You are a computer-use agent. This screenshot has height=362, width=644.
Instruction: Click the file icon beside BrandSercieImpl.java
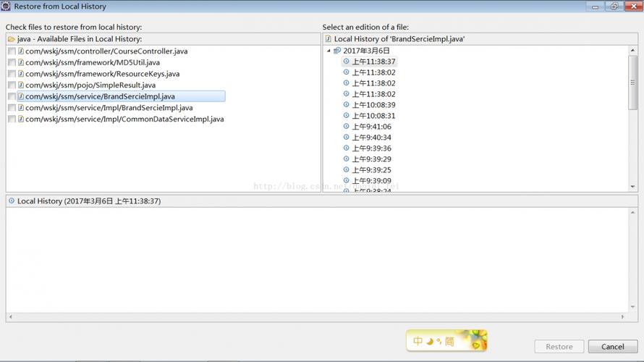(21, 96)
